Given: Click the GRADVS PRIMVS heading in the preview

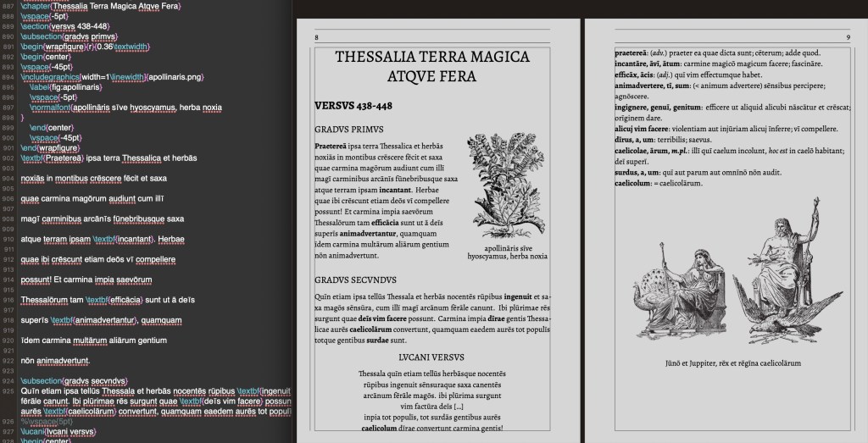Looking at the screenshot, I should click(348, 130).
